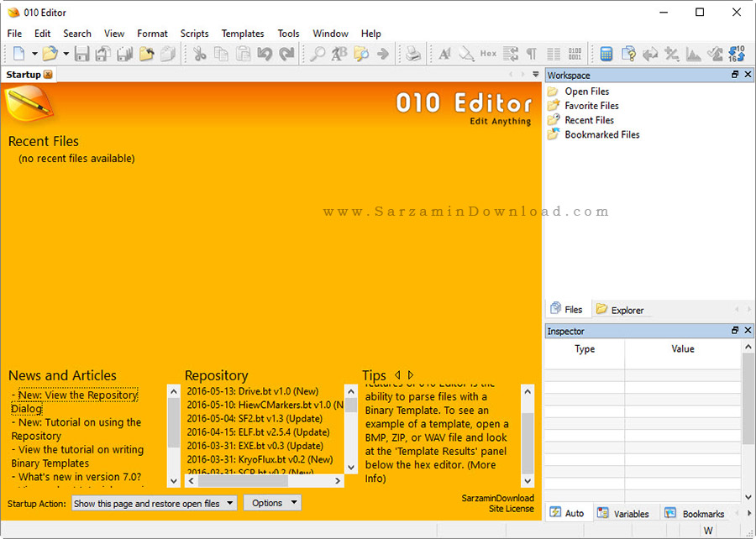Expand the Open file dropdown arrow
The width and height of the screenshot is (756, 539).
[x=66, y=54]
